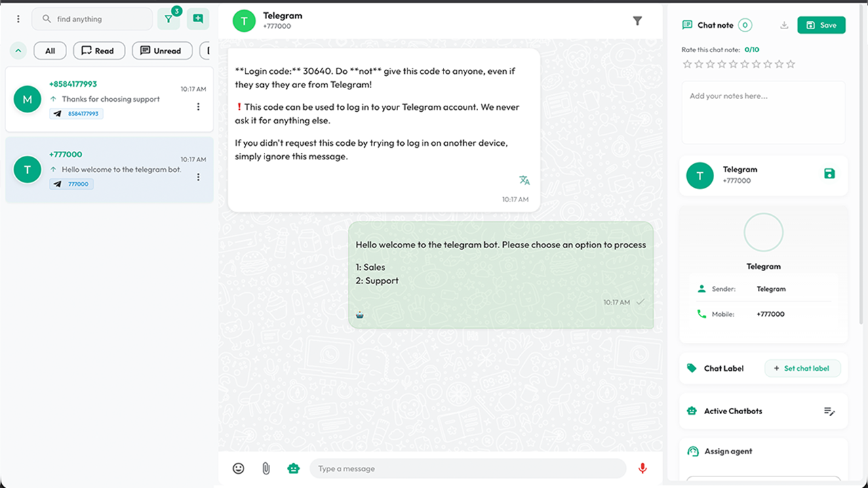
Task: Attach a file with paperclip icon
Action: click(x=266, y=468)
